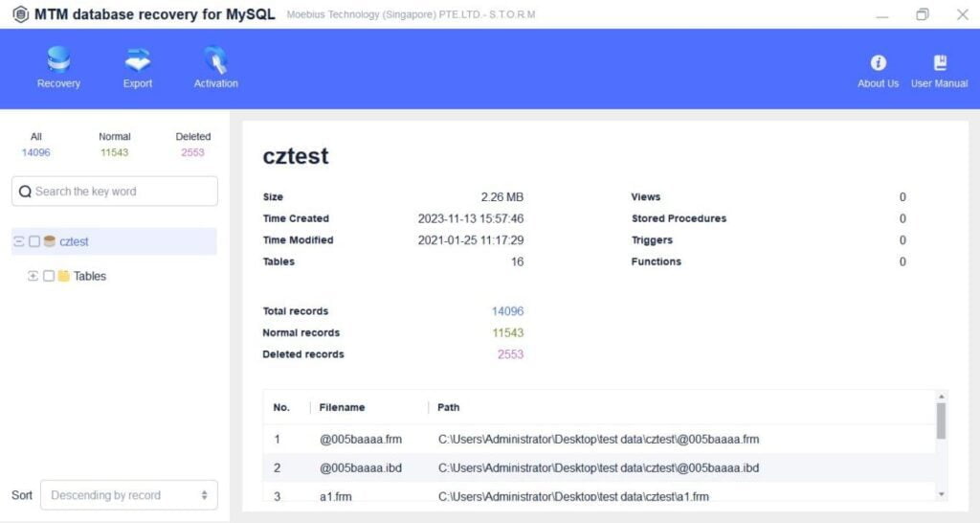980x523 pixels.
Task: Open the Recovery tool
Action: click(58, 68)
